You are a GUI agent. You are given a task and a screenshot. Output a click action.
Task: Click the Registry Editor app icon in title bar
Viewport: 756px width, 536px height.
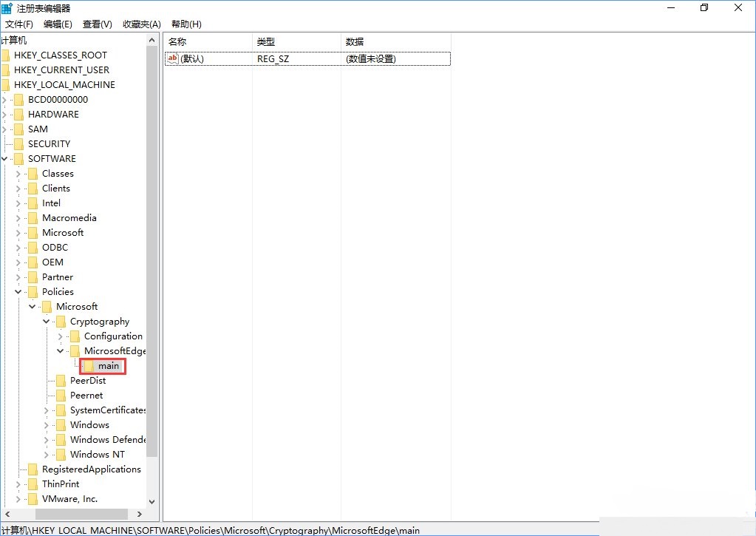click(x=7, y=8)
